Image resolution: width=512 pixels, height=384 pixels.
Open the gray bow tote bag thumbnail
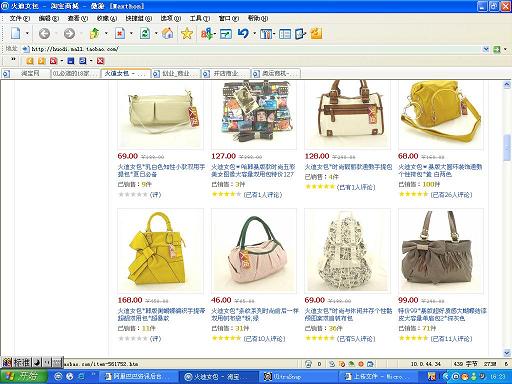pyautogui.click(x=441, y=251)
